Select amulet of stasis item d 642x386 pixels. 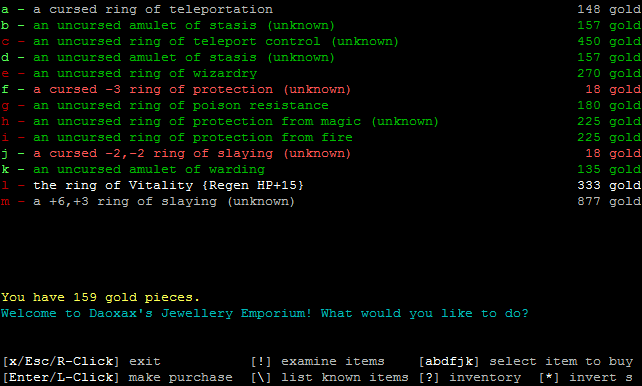[321, 57]
